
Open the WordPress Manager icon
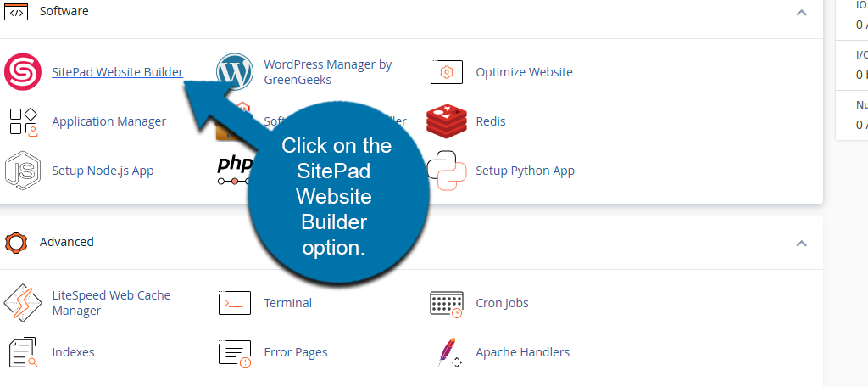coord(235,72)
